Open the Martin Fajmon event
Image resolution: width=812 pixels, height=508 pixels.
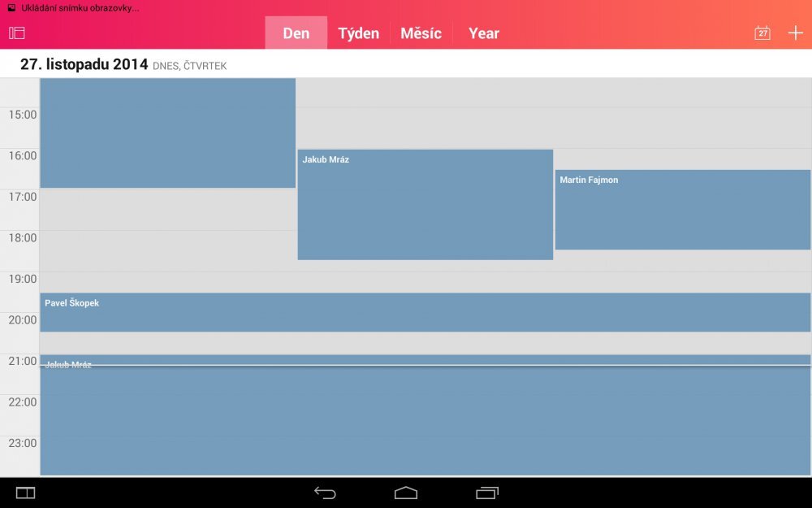pos(682,210)
